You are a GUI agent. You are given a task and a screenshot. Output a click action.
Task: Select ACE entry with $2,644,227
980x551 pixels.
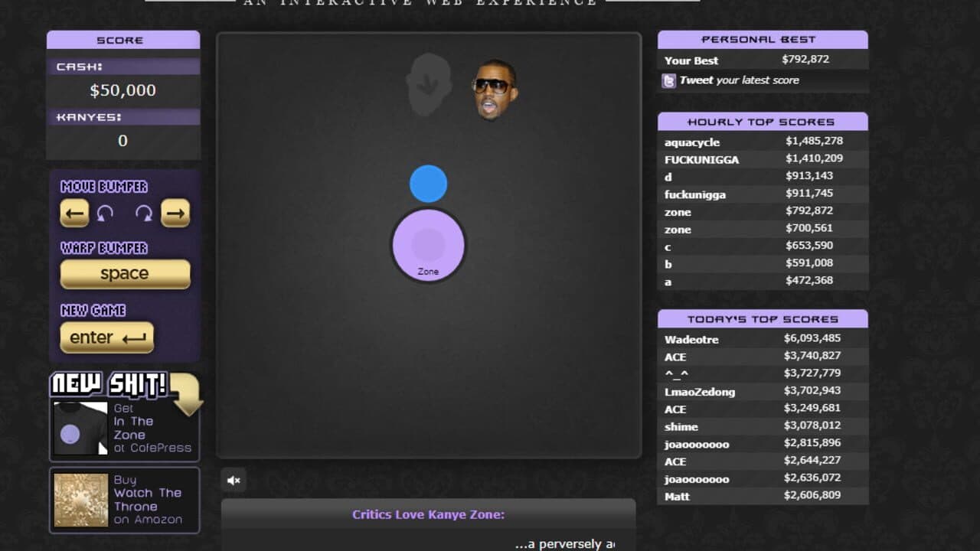763,461
